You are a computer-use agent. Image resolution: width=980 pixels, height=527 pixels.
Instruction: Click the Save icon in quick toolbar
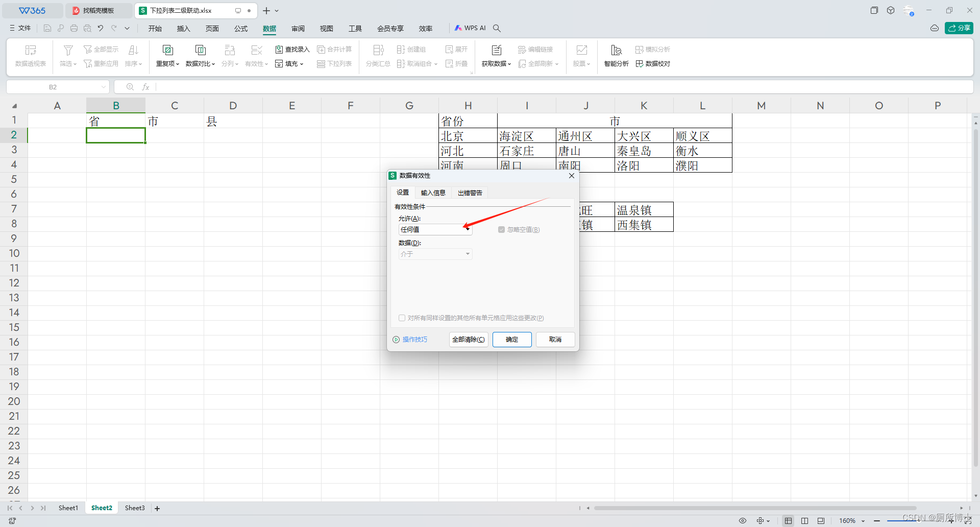47,28
